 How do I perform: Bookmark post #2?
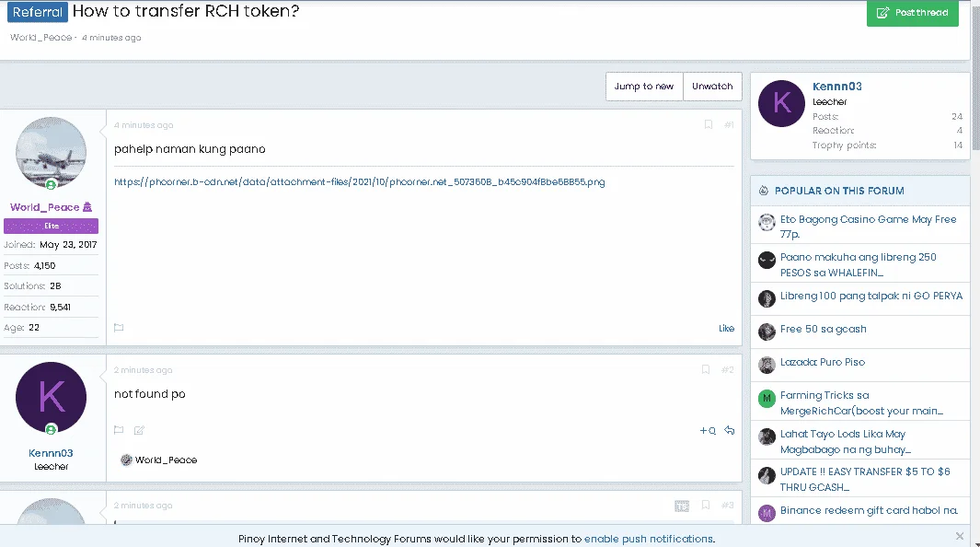tap(706, 369)
